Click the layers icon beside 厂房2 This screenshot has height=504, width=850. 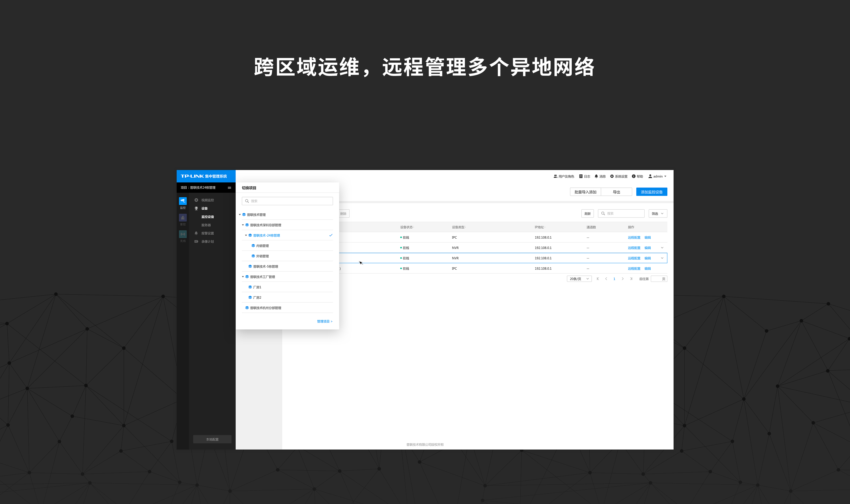click(250, 297)
